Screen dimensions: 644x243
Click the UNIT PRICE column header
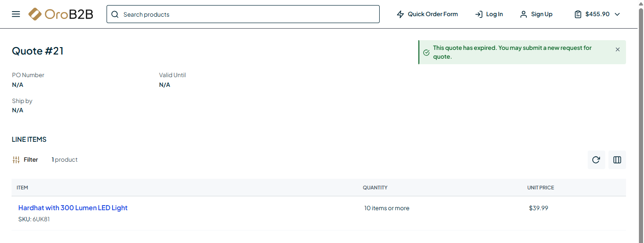click(x=541, y=188)
